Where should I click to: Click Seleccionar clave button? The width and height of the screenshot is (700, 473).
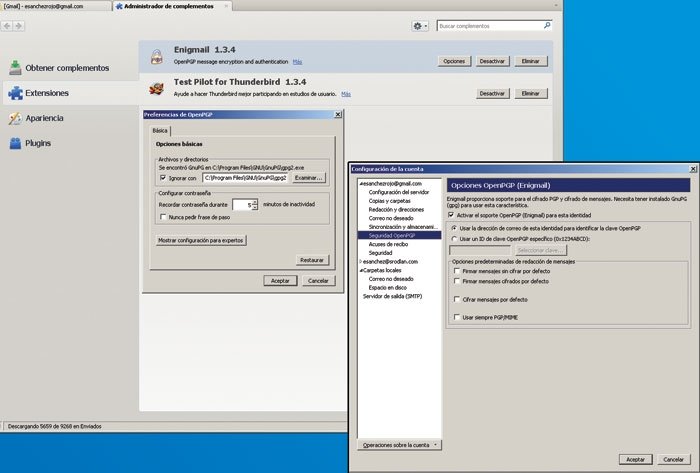(x=541, y=250)
